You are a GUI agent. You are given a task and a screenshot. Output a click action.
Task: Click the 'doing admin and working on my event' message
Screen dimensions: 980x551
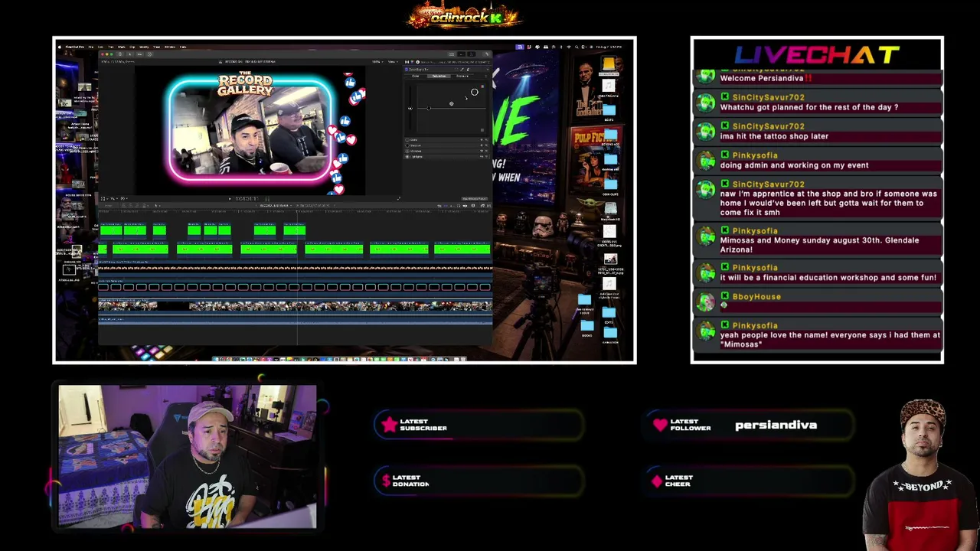click(x=794, y=165)
